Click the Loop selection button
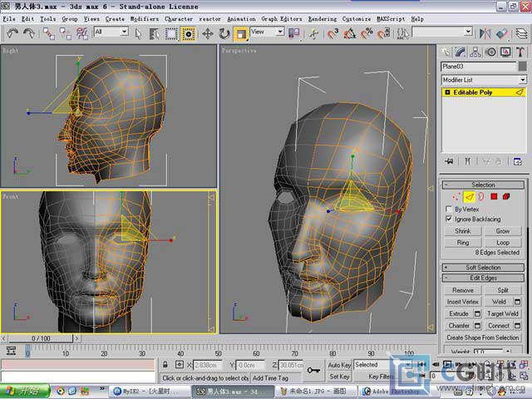 click(x=502, y=243)
